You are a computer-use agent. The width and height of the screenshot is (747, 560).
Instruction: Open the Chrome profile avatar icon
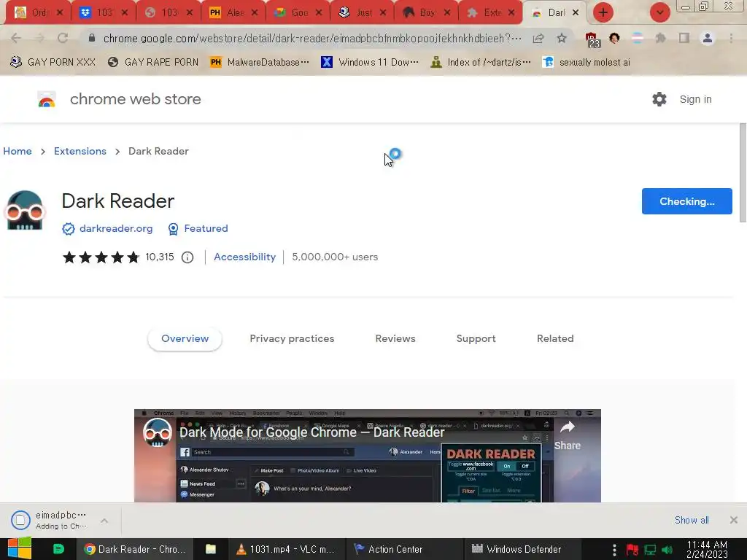(x=708, y=38)
